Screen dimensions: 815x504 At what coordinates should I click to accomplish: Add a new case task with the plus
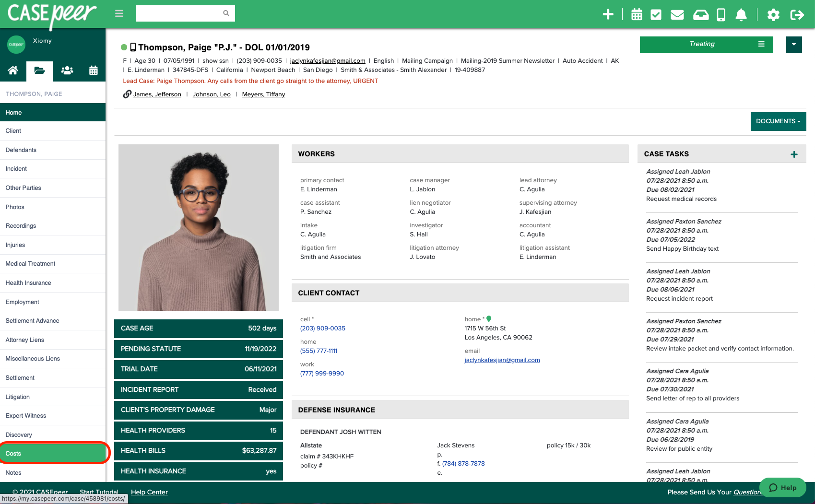pos(794,154)
